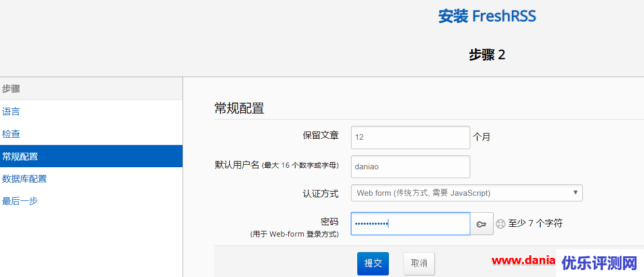
Task: Click the 提交 submit button
Action: tap(373, 264)
